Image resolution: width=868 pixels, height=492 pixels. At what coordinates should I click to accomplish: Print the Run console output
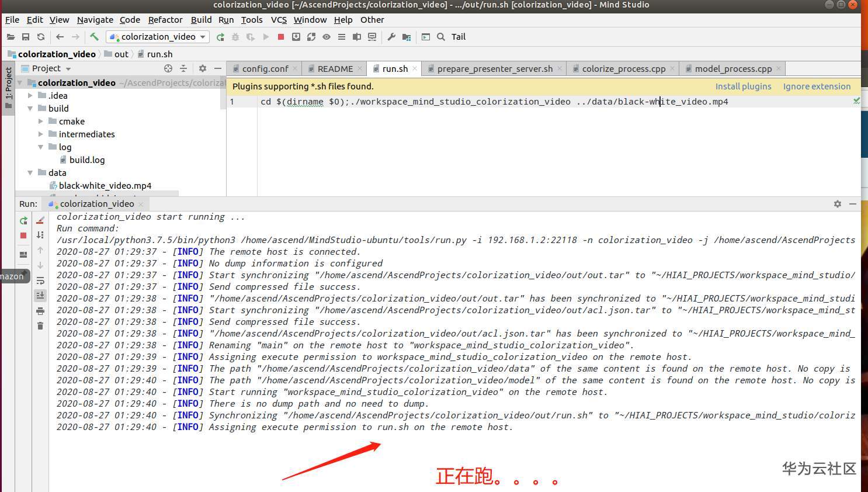(x=40, y=311)
